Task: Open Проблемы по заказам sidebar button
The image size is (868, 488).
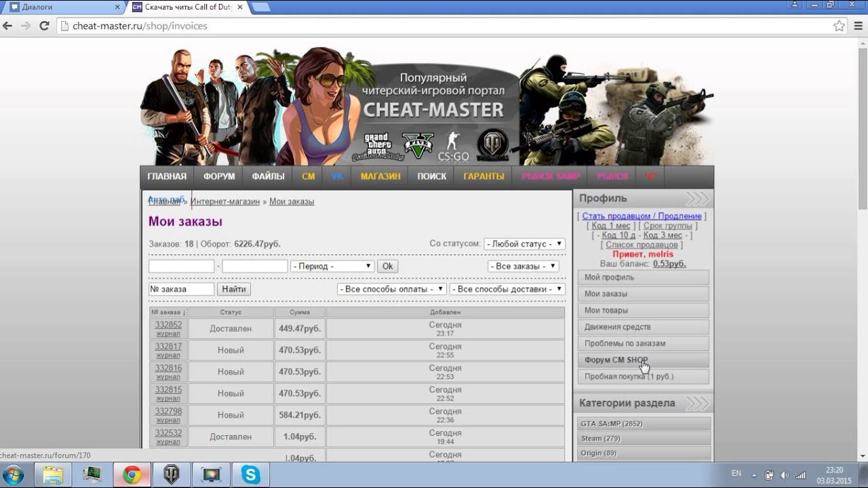Action: (x=643, y=344)
